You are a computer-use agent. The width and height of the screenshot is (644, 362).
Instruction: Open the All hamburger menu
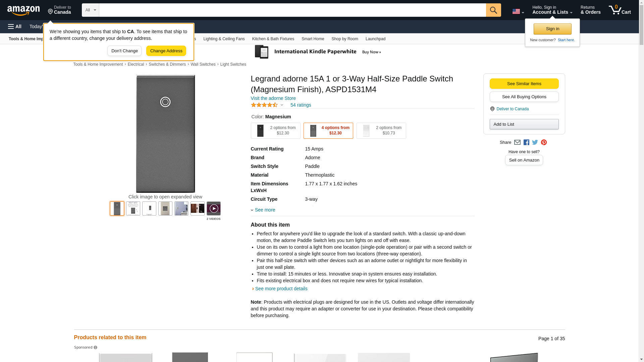[x=15, y=26]
